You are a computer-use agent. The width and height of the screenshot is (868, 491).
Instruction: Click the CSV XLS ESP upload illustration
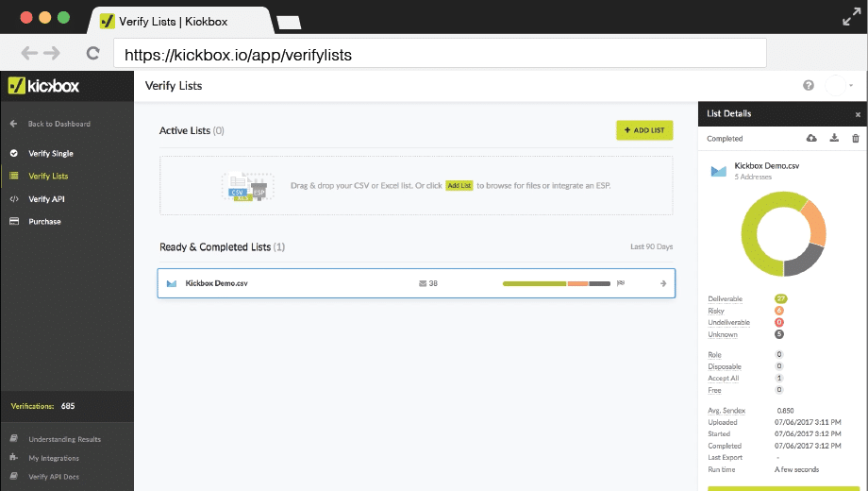pos(248,186)
